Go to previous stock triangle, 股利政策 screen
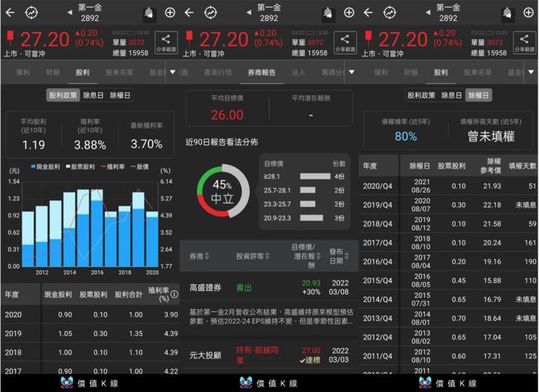Viewport: 539px width, 392px height. pos(70,13)
